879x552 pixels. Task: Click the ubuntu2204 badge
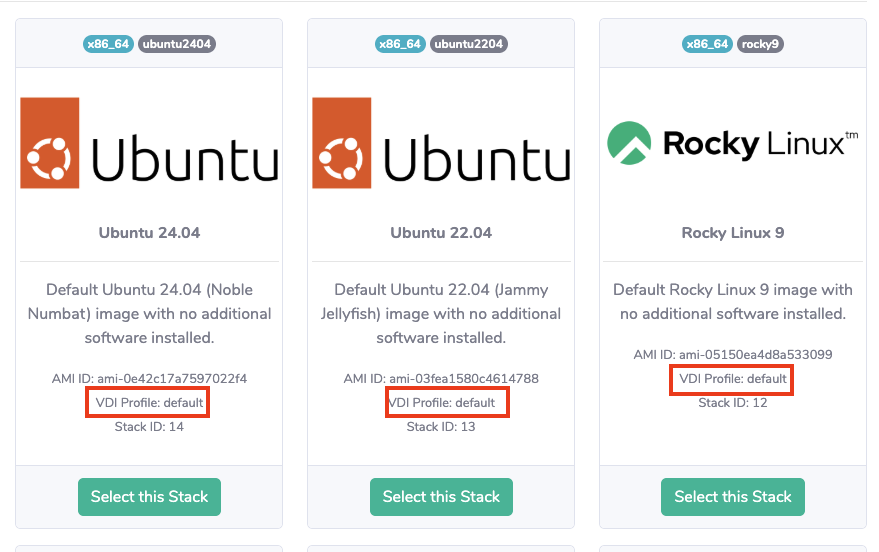tap(468, 44)
